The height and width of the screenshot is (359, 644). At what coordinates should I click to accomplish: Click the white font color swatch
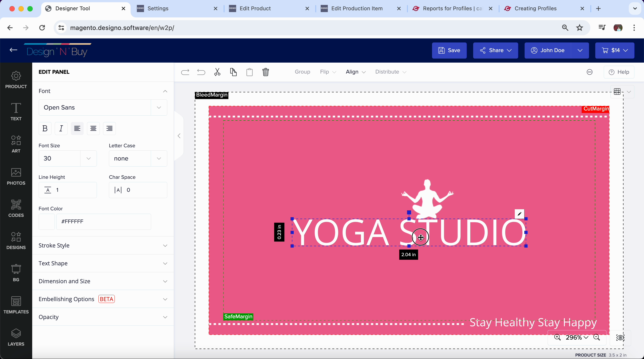click(x=47, y=222)
